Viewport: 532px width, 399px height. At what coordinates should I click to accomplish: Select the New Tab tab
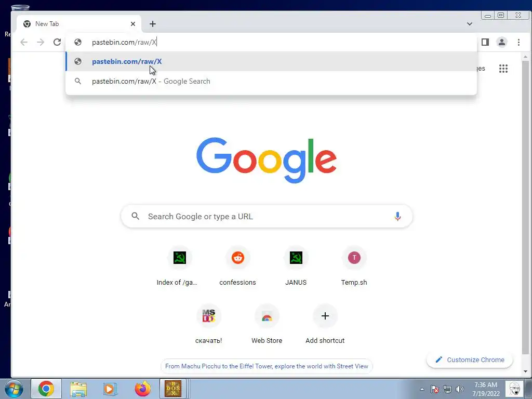coord(78,24)
